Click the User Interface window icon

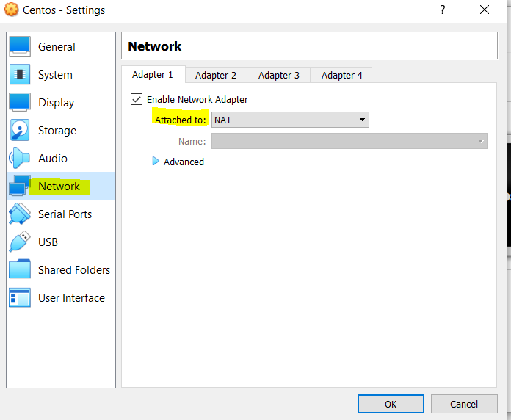[20, 297]
